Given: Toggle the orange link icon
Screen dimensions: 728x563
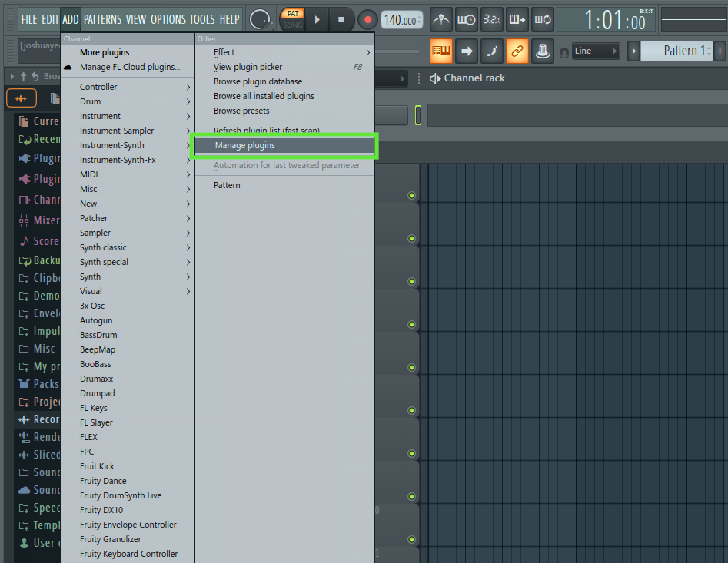Looking at the screenshot, I should [x=517, y=51].
